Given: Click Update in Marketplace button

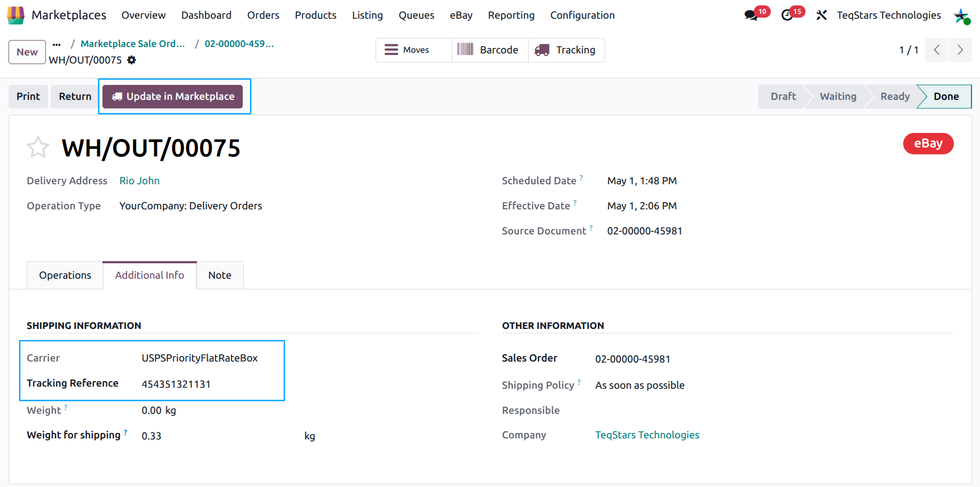Looking at the screenshot, I should pyautogui.click(x=173, y=97).
